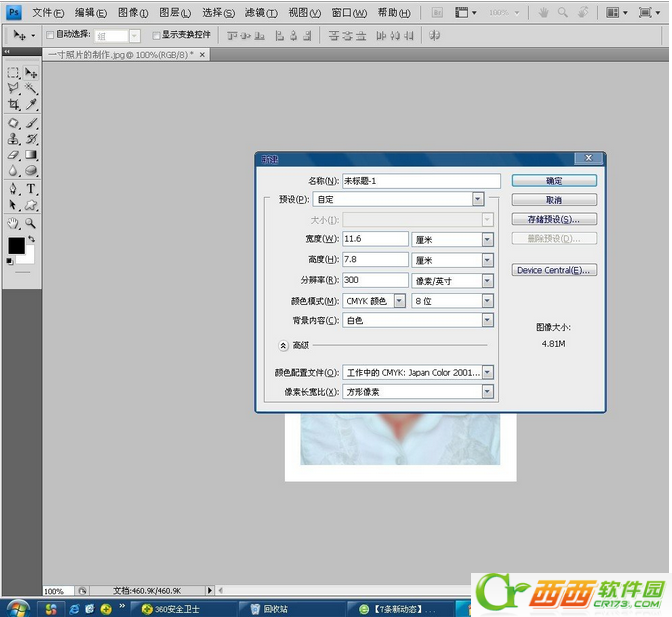Select the Pen tool
Image resolution: width=672 pixels, height=617 pixels.
pos(14,188)
